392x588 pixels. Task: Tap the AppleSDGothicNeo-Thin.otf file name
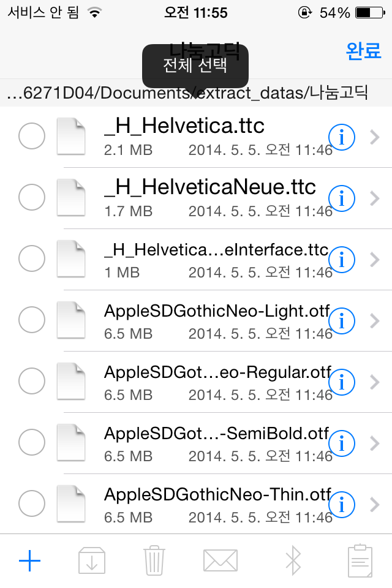point(217,495)
